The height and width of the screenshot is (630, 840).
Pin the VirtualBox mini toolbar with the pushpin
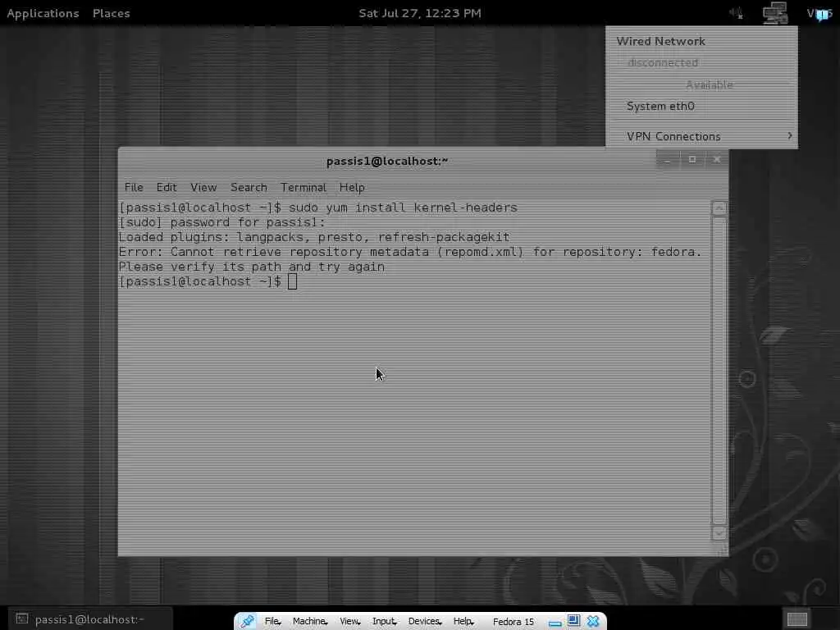pyautogui.click(x=247, y=621)
